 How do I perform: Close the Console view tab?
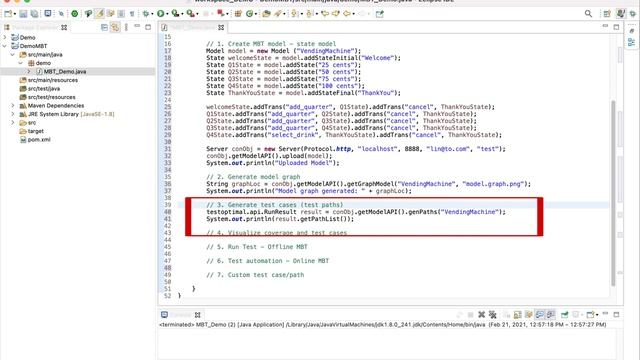pyautogui.click(x=198, y=315)
